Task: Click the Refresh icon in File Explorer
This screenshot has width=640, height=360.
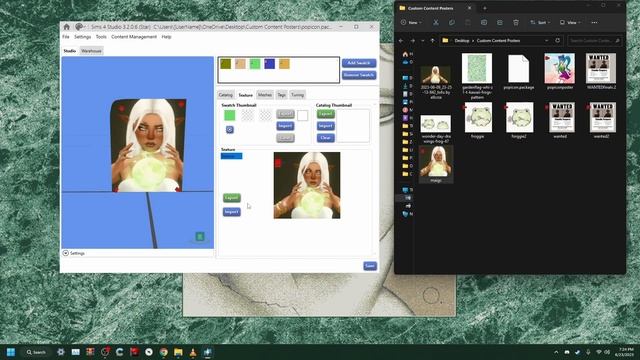Action: (558, 41)
